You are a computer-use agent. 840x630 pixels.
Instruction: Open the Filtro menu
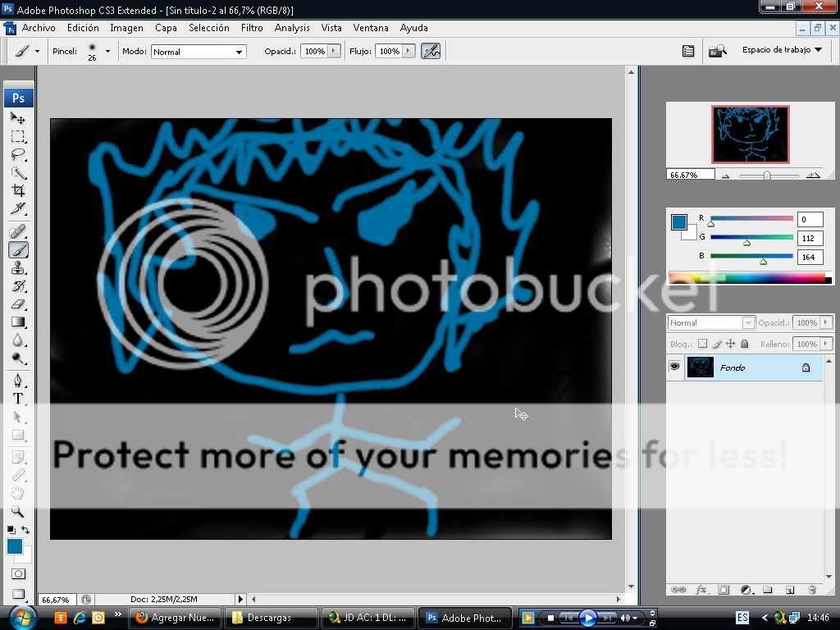[x=252, y=28]
